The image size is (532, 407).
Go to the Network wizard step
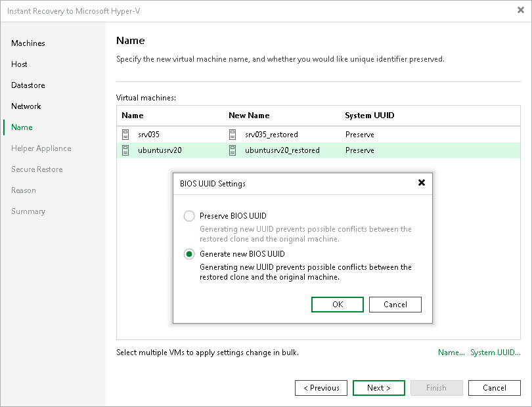[x=26, y=106]
